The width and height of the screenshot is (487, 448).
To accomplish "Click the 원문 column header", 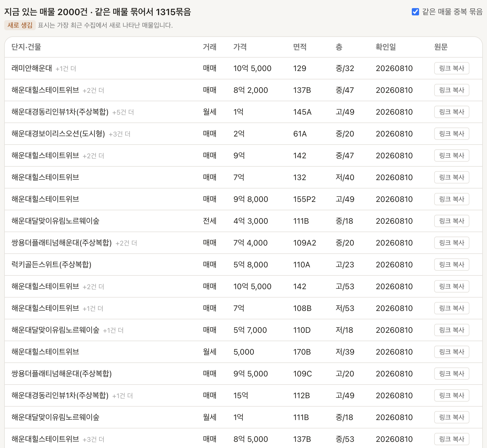I will (441, 47).
